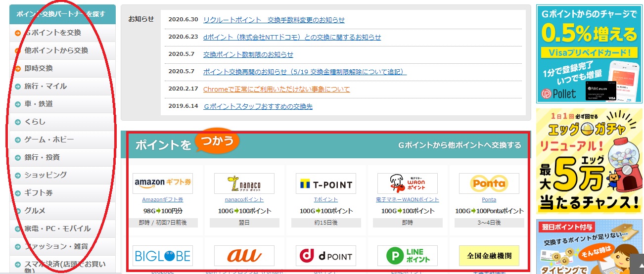Click the WAON point logo
The width and height of the screenshot is (644, 274).
click(x=407, y=183)
